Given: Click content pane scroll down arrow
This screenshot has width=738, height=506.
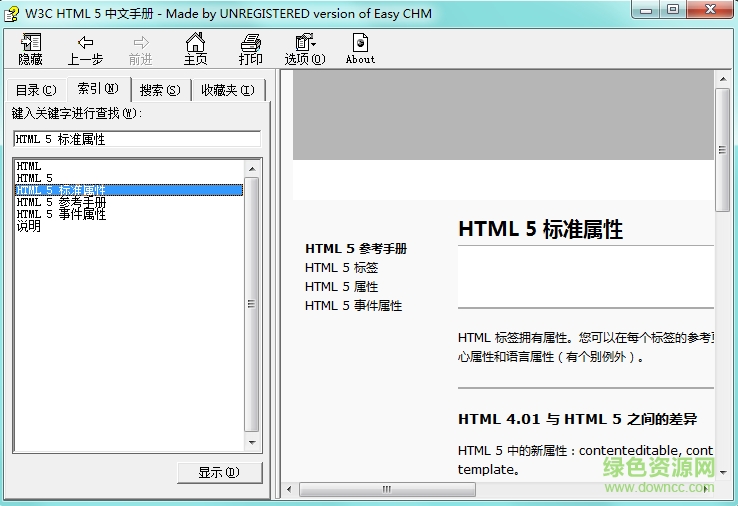Looking at the screenshot, I should (x=723, y=472).
